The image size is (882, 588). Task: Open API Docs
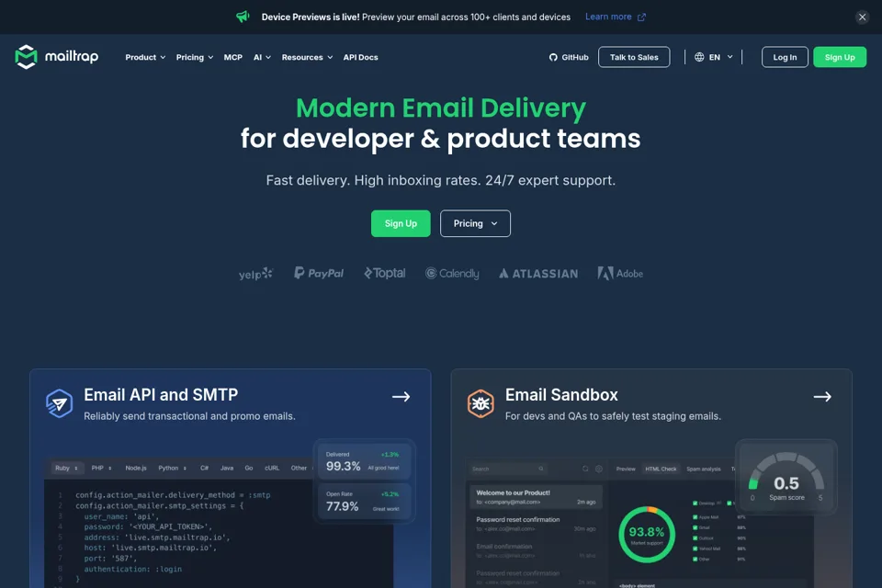point(360,57)
